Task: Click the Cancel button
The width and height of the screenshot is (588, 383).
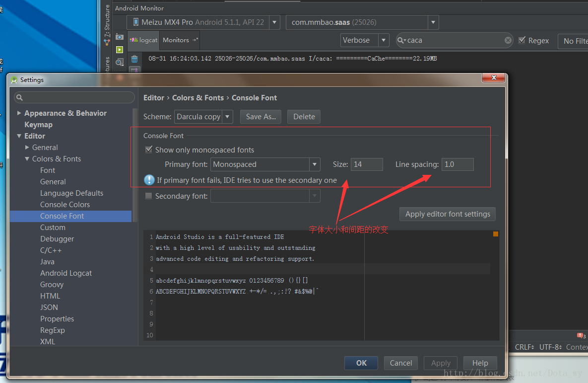Action: point(401,363)
